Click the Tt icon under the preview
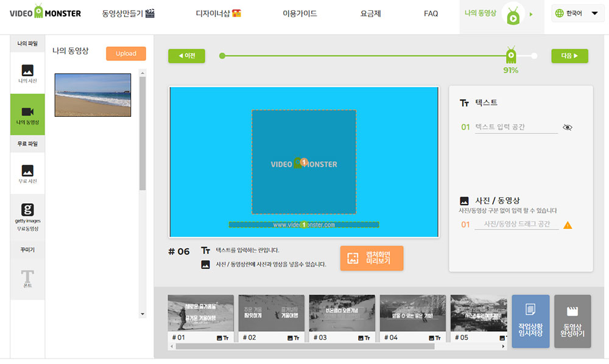 pyautogui.click(x=205, y=250)
